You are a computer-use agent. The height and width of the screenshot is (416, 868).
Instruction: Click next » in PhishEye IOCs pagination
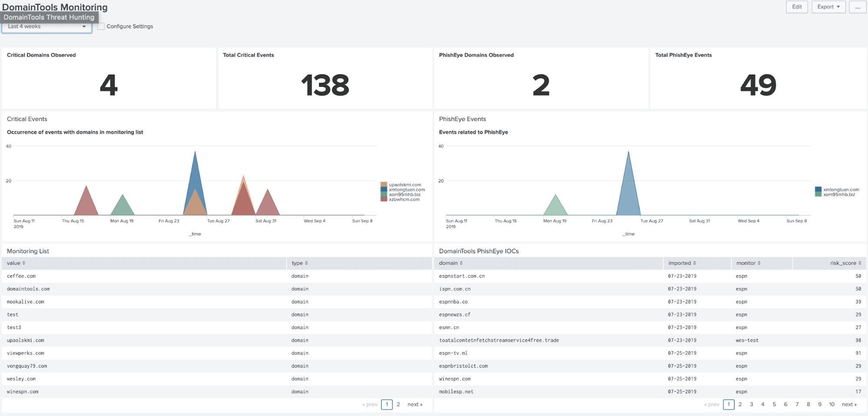pyautogui.click(x=849, y=404)
